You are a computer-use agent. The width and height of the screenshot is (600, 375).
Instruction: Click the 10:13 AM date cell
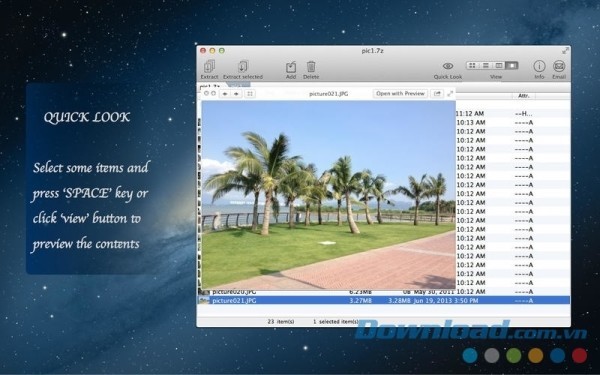(x=471, y=122)
